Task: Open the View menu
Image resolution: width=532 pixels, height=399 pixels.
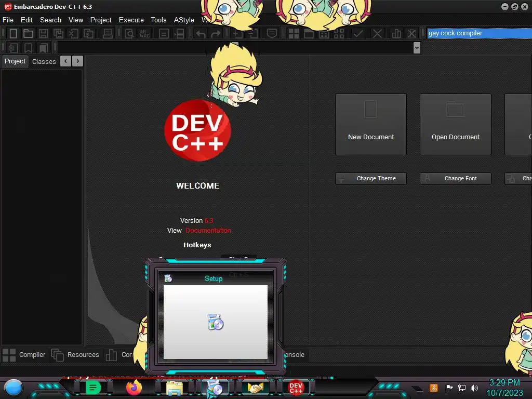Action: [76, 20]
